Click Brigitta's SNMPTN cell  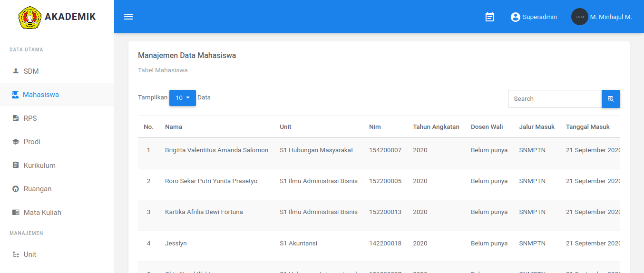pyautogui.click(x=532, y=150)
